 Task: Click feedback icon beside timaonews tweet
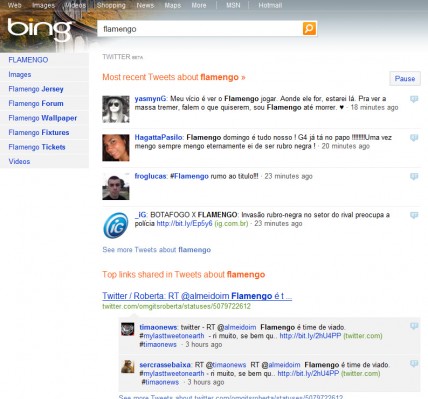point(414,326)
